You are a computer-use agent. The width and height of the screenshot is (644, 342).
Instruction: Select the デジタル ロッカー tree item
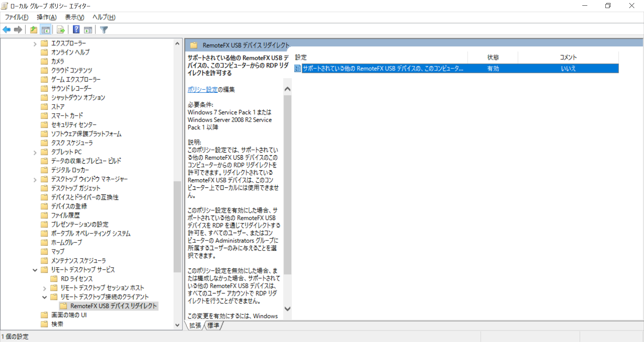click(70, 170)
